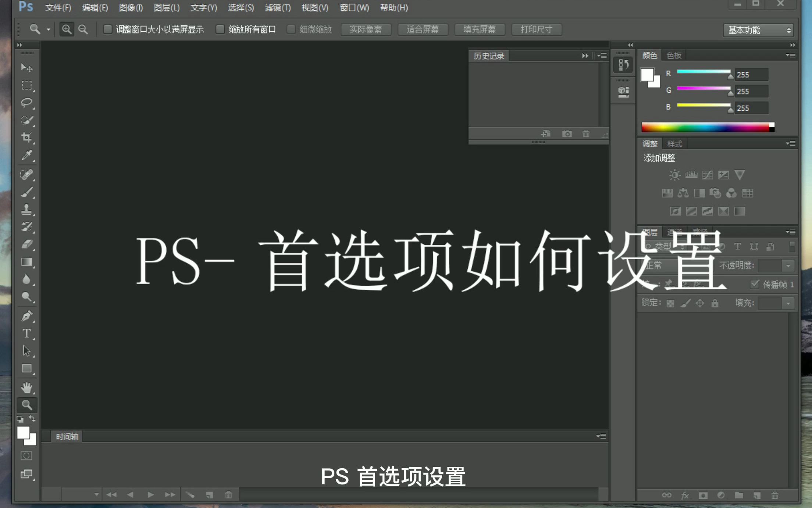Open the fill dropdown arrow
The width and height of the screenshot is (812, 508).
[x=788, y=303]
